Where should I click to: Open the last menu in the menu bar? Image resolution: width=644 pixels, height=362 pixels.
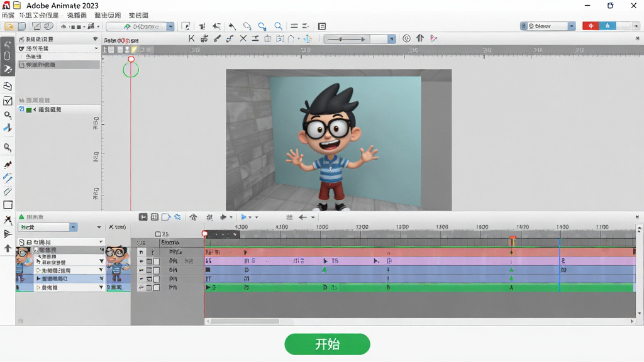(x=138, y=15)
